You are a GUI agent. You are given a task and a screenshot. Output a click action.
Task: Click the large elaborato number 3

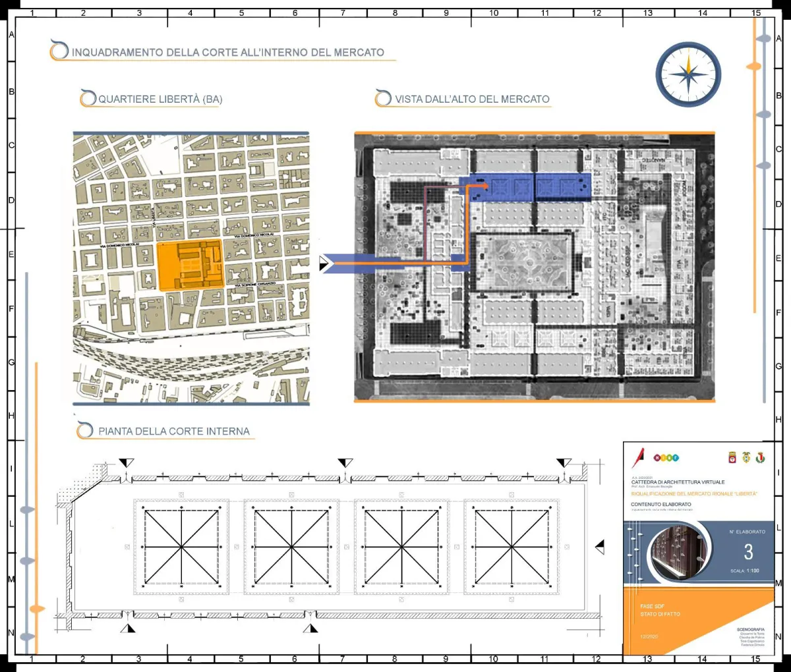pyautogui.click(x=748, y=551)
